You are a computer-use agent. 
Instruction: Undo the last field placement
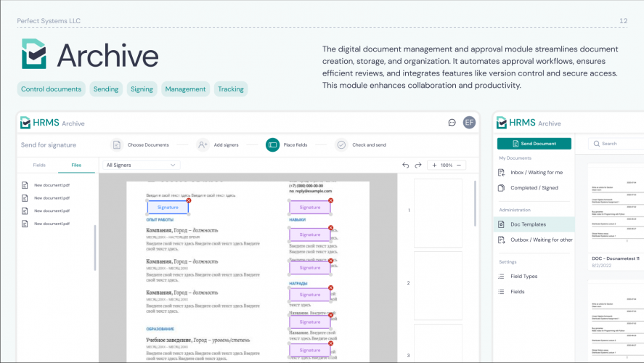tap(405, 165)
